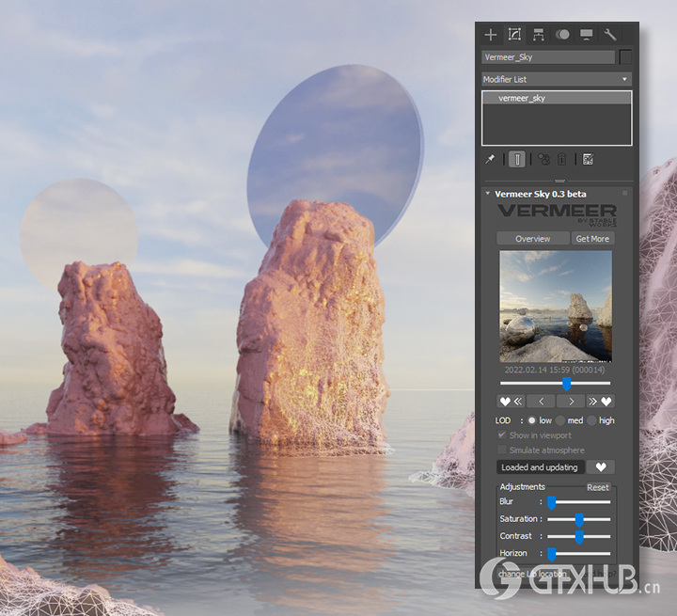Toggle Show End Result icon
Viewport: 677px width, 616px height.
(x=517, y=159)
